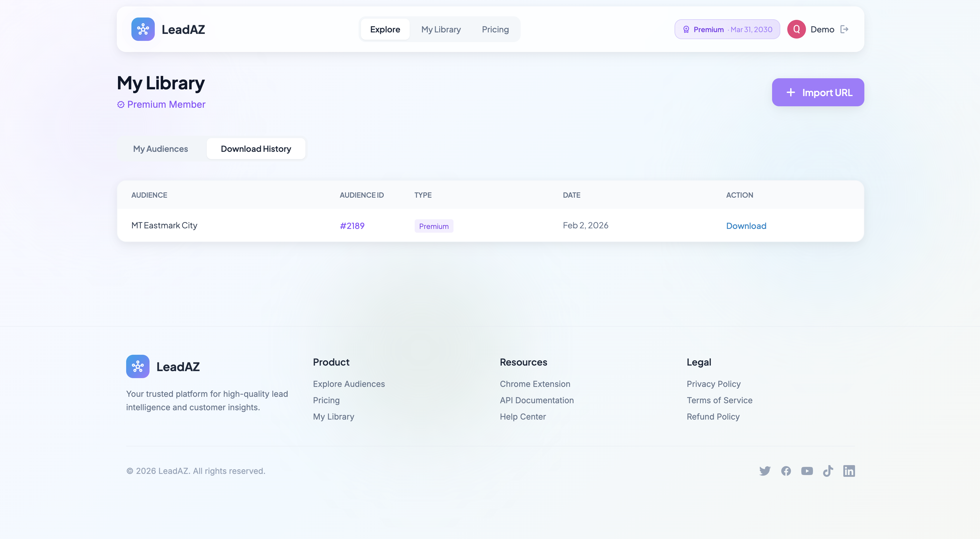Go to My Library in top navigation
Image resolution: width=980 pixels, height=539 pixels.
[441, 29]
